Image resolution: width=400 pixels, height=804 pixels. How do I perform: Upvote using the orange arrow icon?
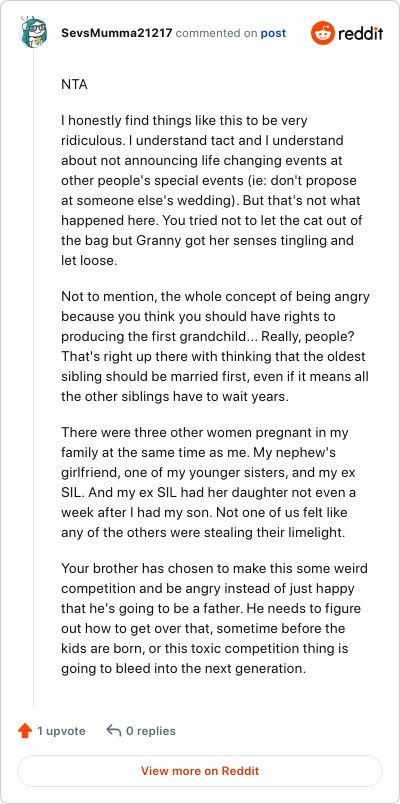(25, 731)
